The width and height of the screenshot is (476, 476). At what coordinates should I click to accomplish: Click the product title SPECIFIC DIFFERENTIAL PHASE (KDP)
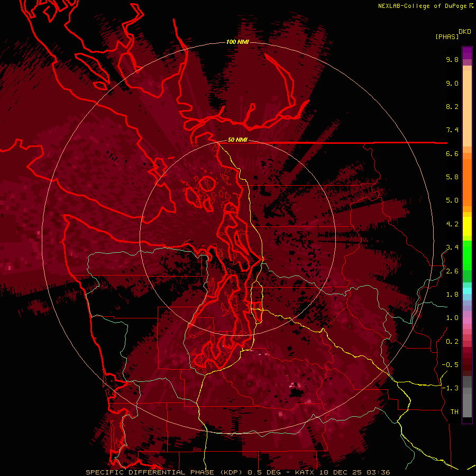click(x=164, y=472)
